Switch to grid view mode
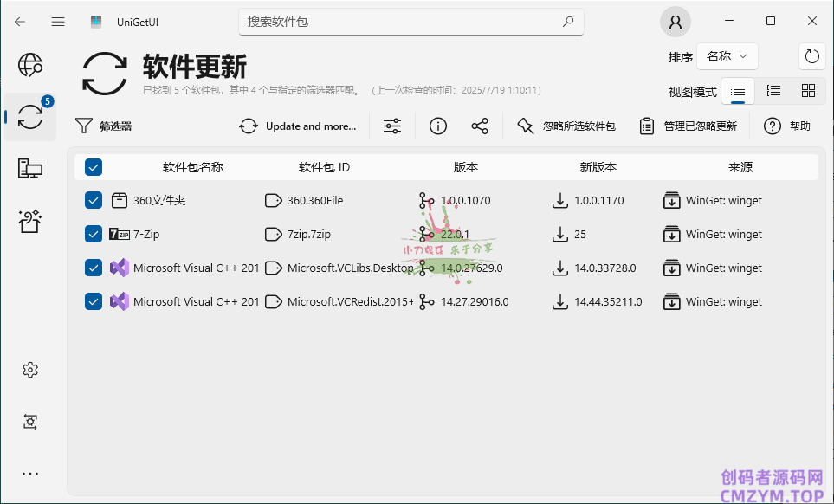 pos(808,91)
